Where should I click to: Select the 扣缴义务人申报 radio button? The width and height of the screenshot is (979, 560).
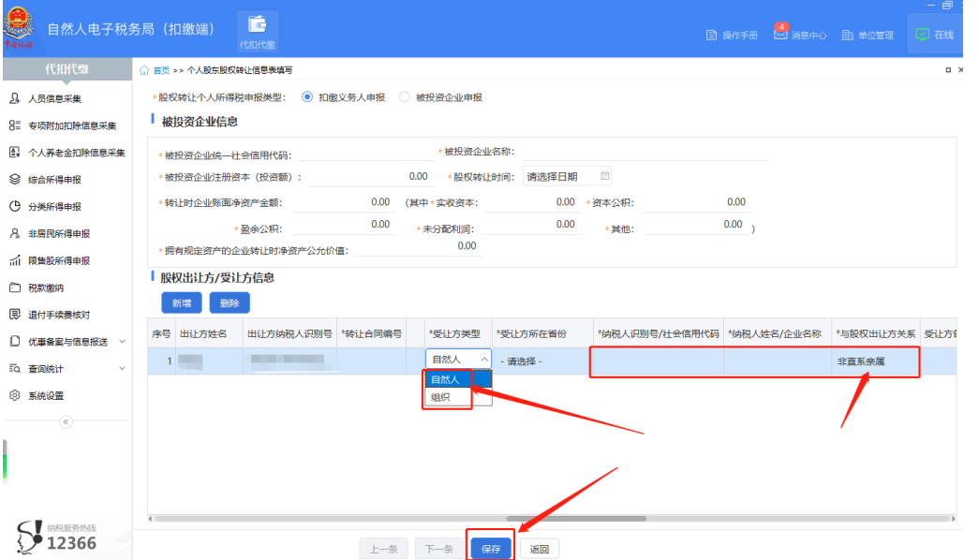tap(307, 96)
